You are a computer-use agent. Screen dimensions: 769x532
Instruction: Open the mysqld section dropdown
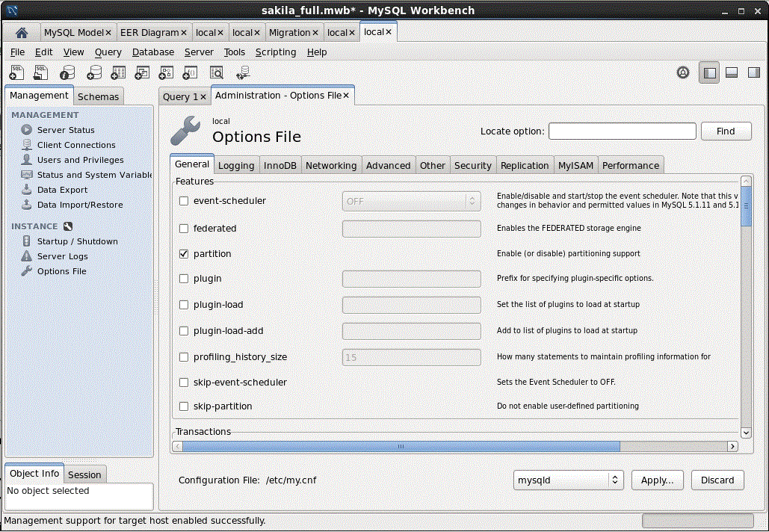click(568, 480)
